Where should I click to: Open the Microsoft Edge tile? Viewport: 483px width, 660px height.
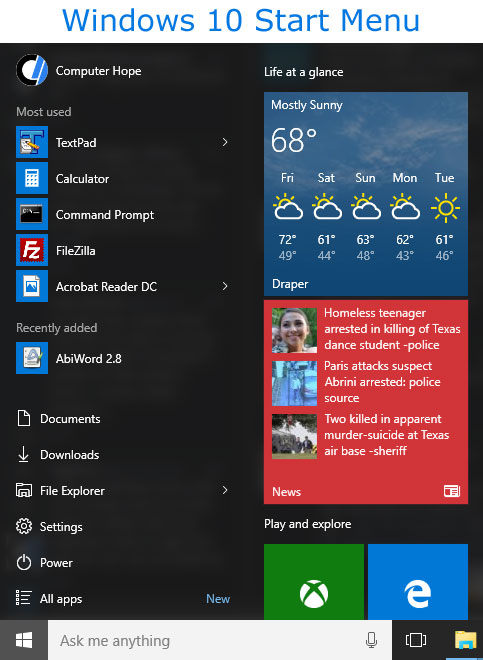click(x=418, y=582)
